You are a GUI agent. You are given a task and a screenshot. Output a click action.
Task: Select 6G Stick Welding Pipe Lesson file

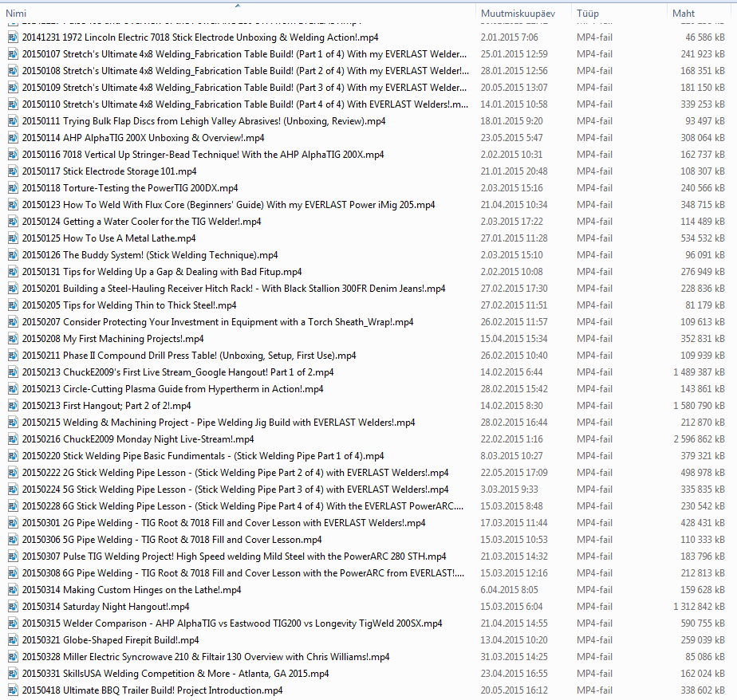click(x=242, y=506)
